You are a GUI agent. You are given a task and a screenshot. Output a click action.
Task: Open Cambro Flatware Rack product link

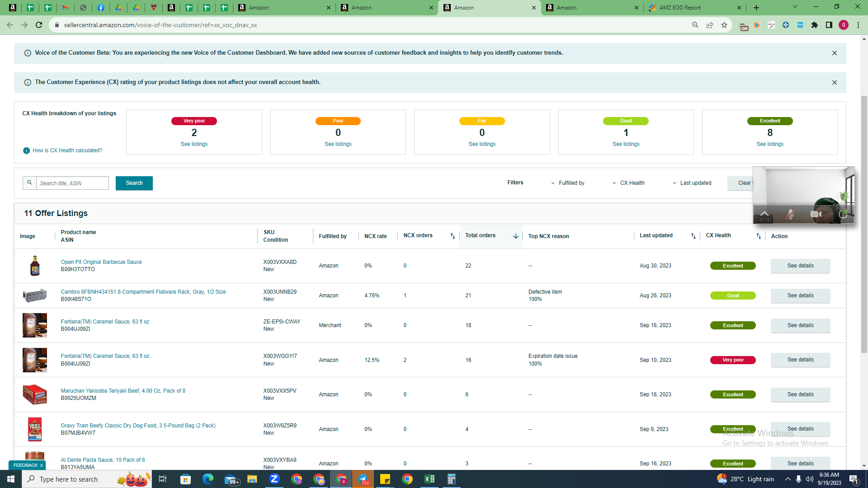(x=143, y=292)
